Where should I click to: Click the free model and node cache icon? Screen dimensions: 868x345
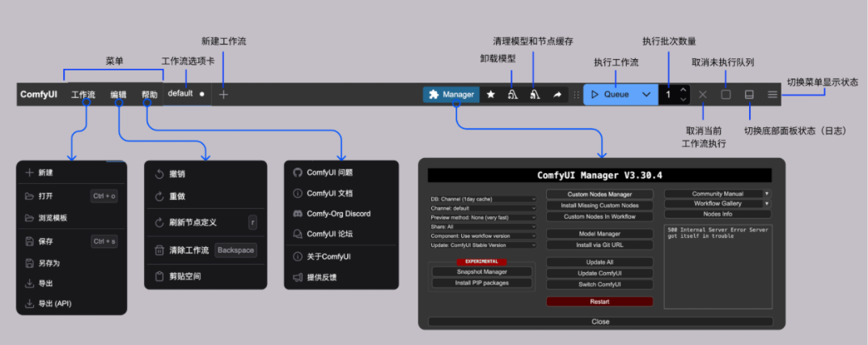click(535, 95)
